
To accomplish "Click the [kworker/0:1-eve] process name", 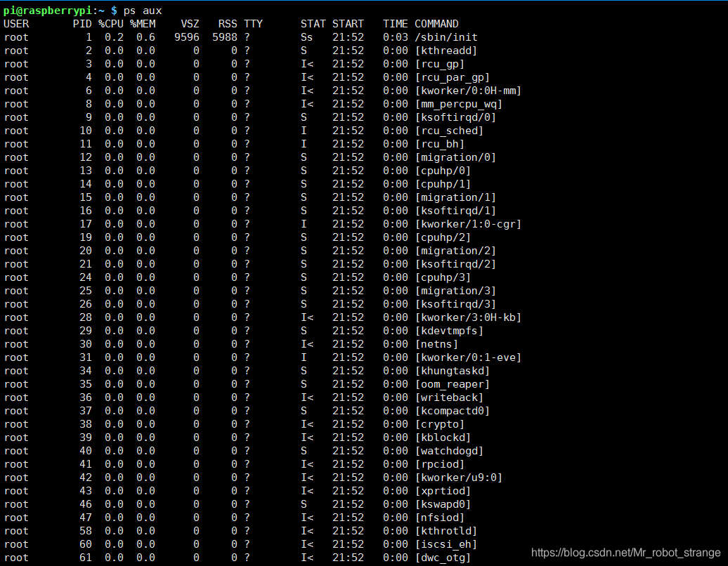I will pyautogui.click(x=468, y=357).
